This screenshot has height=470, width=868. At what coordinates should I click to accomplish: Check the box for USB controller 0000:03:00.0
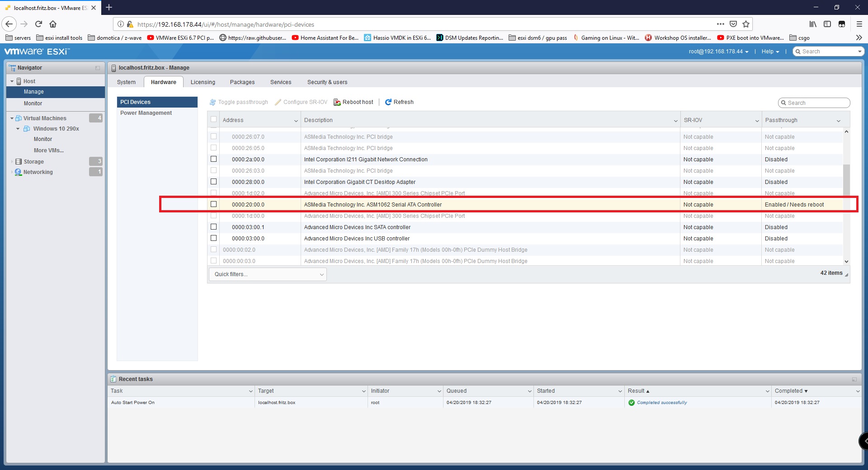pyautogui.click(x=213, y=238)
